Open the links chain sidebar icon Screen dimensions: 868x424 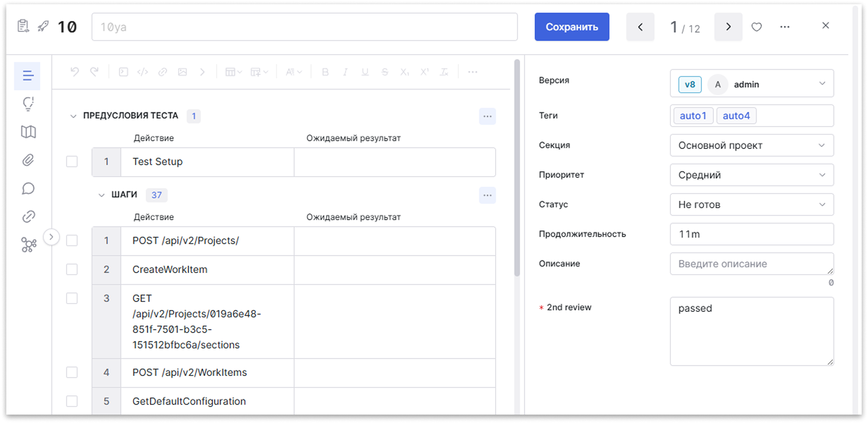point(28,217)
